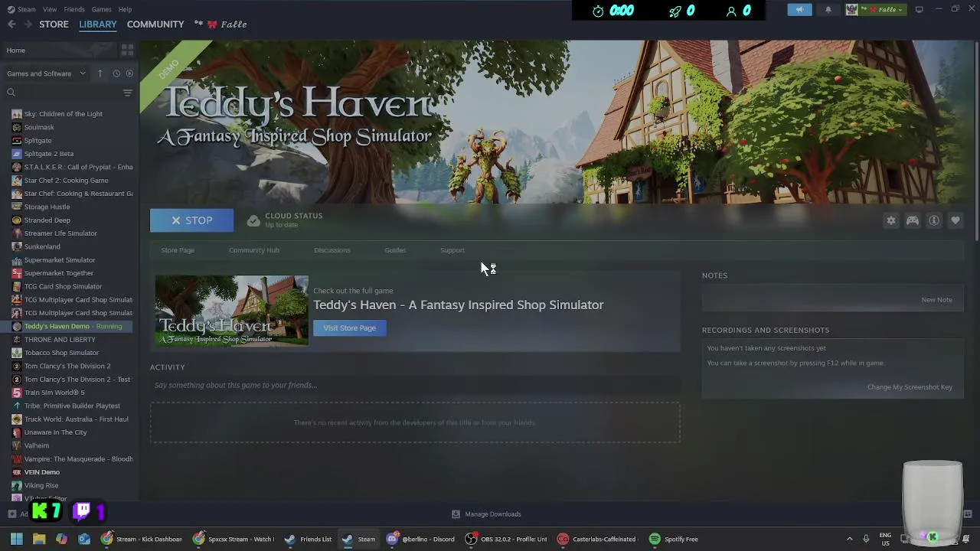Click the back navigation arrow
980x551 pixels.
(x=11, y=24)
